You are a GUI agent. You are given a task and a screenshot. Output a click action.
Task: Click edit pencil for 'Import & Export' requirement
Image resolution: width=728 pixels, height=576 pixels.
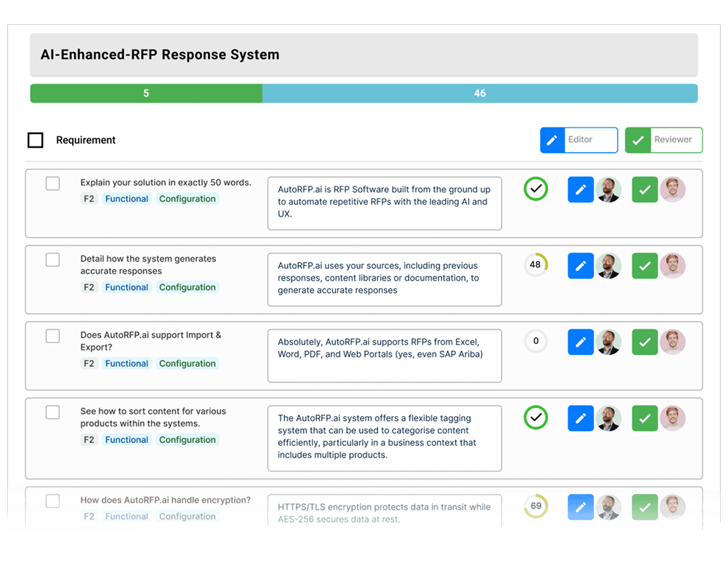click(x=581, y=342)
